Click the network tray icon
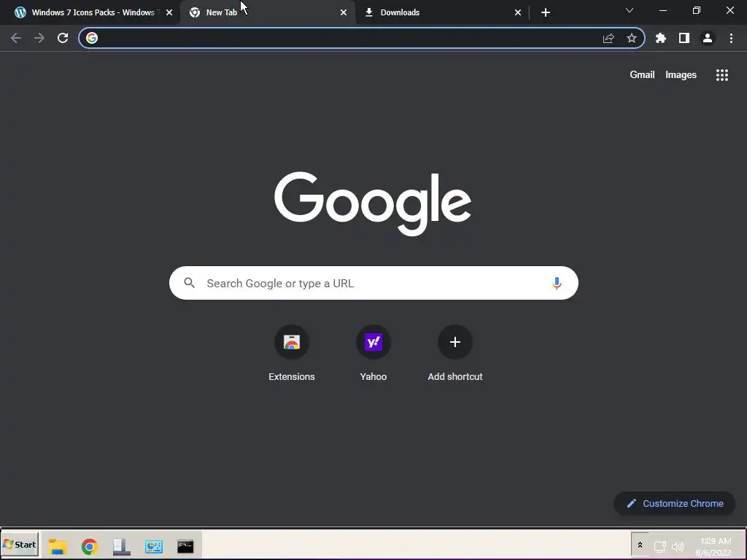Viewport: 747px width, 560px height. point(659,546)
